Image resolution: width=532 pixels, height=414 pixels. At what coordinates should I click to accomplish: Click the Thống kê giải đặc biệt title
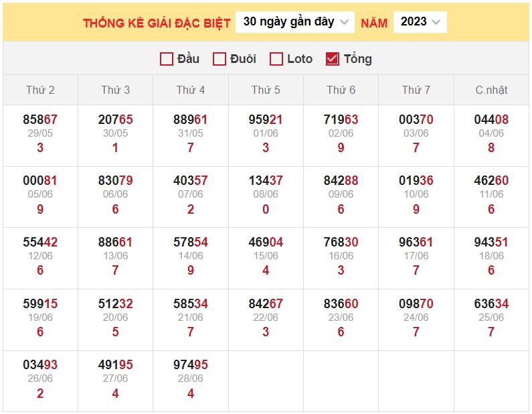[157, 23]
